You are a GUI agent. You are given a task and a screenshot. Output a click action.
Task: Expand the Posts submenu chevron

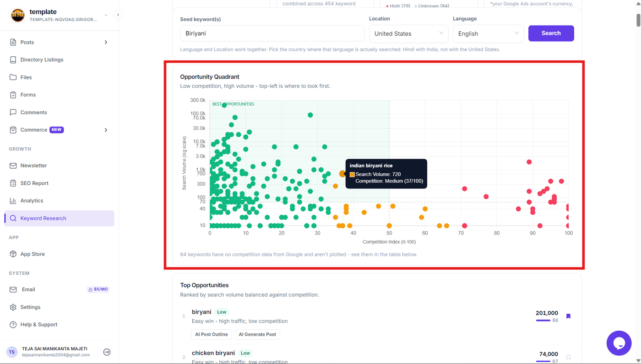pyautogui.click(x=106, y=42)
